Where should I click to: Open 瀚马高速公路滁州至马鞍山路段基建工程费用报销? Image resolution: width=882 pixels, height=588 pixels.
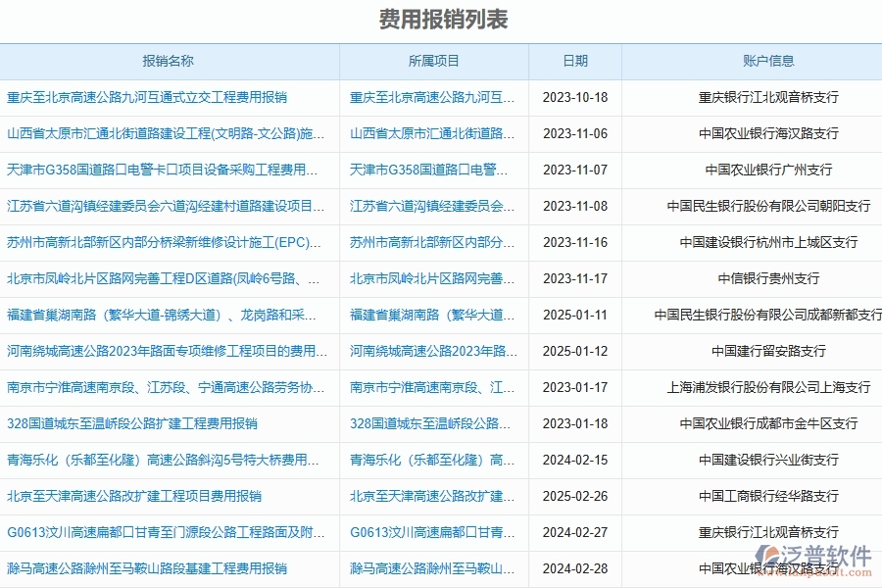coord(147,568)
